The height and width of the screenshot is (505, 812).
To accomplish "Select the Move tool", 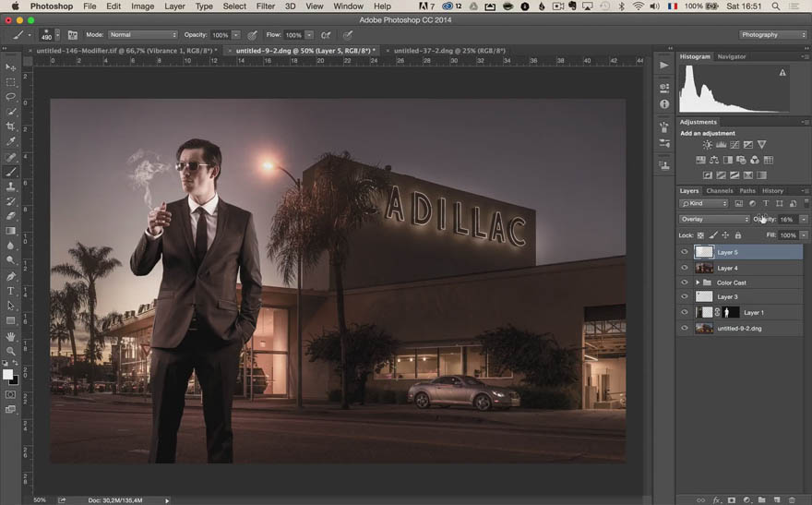I will [10, 67].
